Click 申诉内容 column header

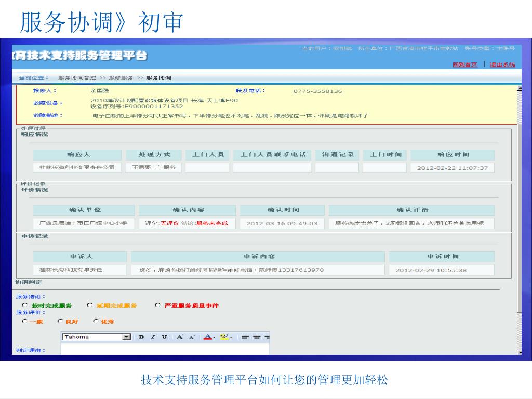click(x=258, y=257)
